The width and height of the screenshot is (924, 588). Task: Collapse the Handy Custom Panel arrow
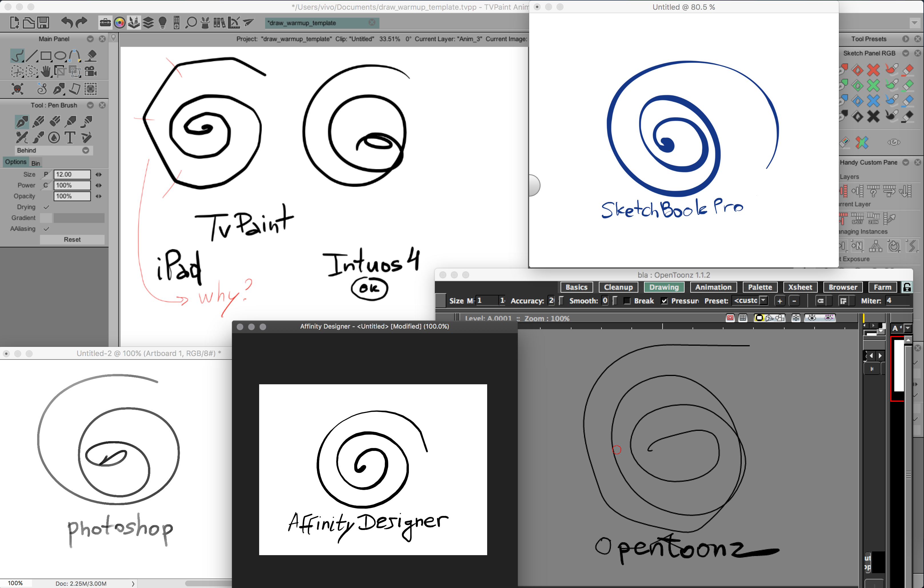906,162
